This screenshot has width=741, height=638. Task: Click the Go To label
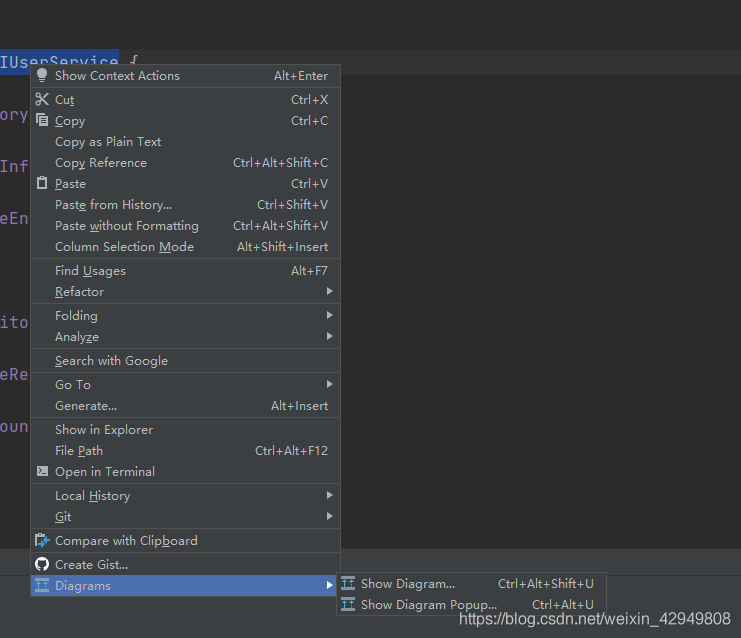[73, 385]
